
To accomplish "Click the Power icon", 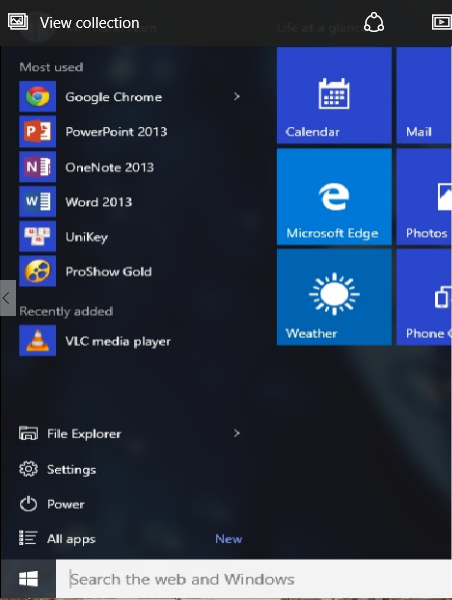I will pos(28,504).
